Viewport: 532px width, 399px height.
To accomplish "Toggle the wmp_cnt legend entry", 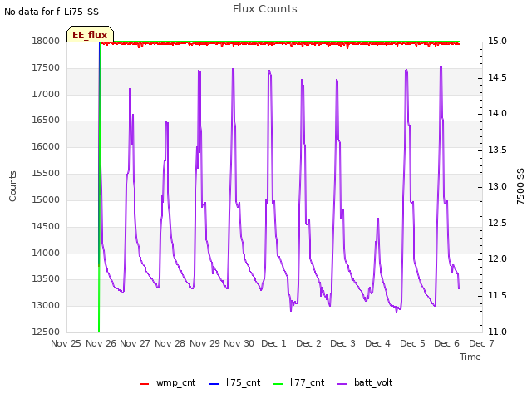I will tap(168, 382).
